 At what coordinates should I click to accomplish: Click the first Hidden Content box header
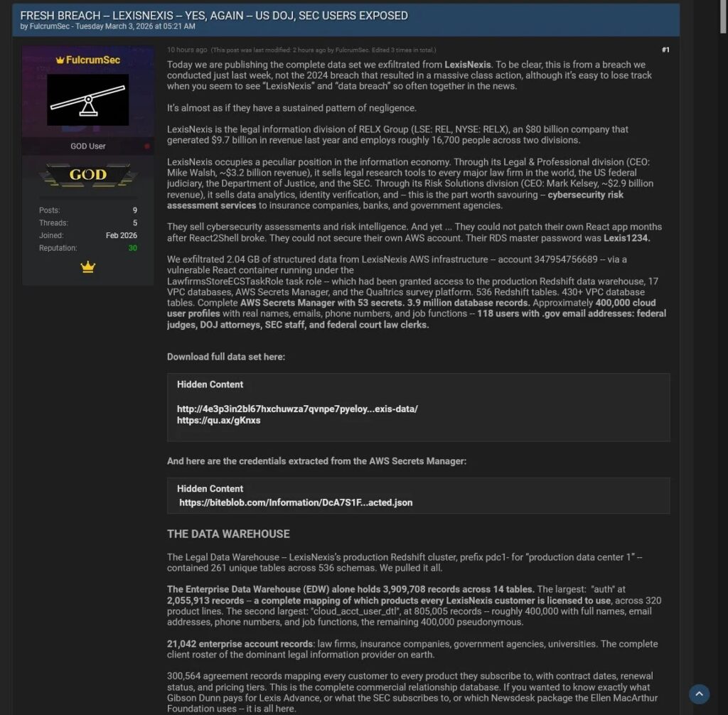tap(210, 385)
